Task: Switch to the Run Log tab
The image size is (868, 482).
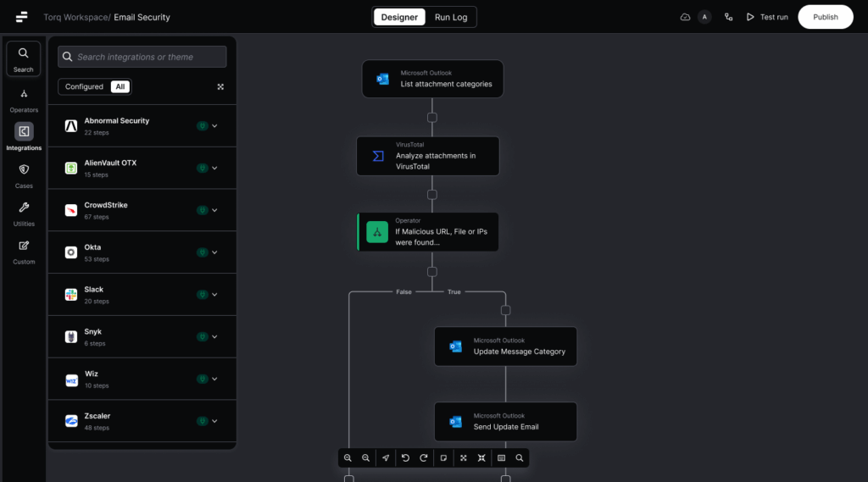Action: [451, 17]
